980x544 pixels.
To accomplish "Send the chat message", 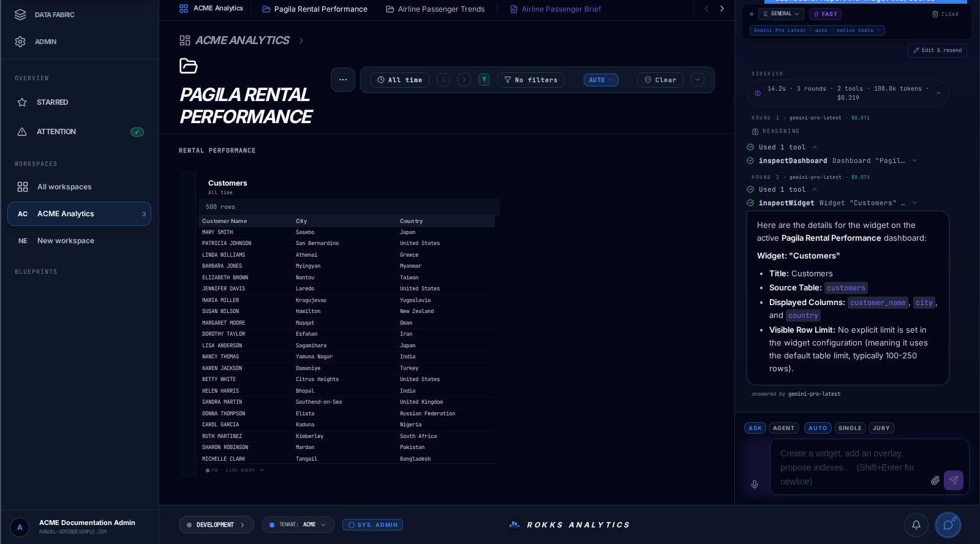I will click(x=954, y=480).
